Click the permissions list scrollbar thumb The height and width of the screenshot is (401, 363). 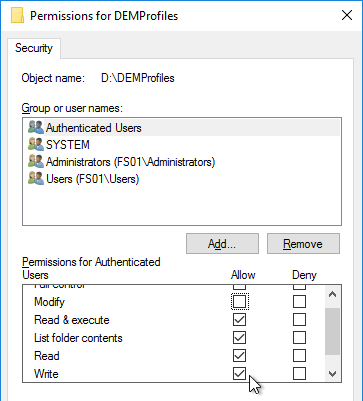tap(332, 331)
